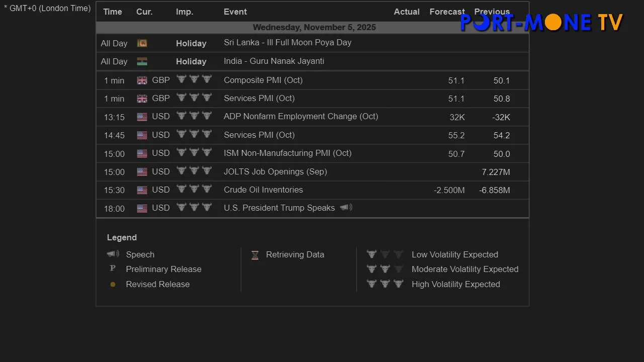Screen dimensions: 644x362
Task: Click the 15:30 time cell
Action: [x=114, y=190]
